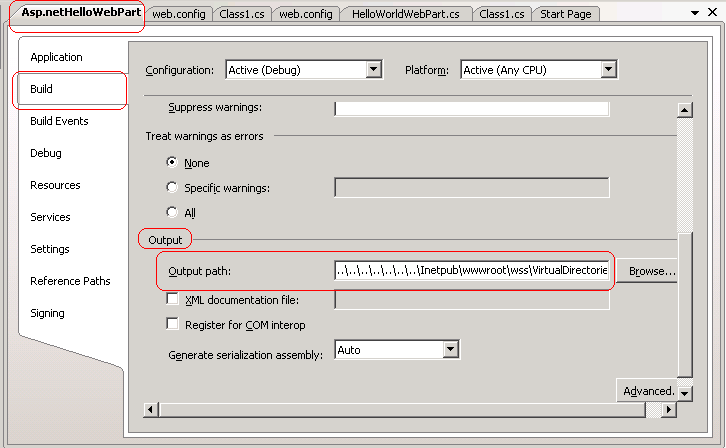Close the project properties document tab

(712, 13)
